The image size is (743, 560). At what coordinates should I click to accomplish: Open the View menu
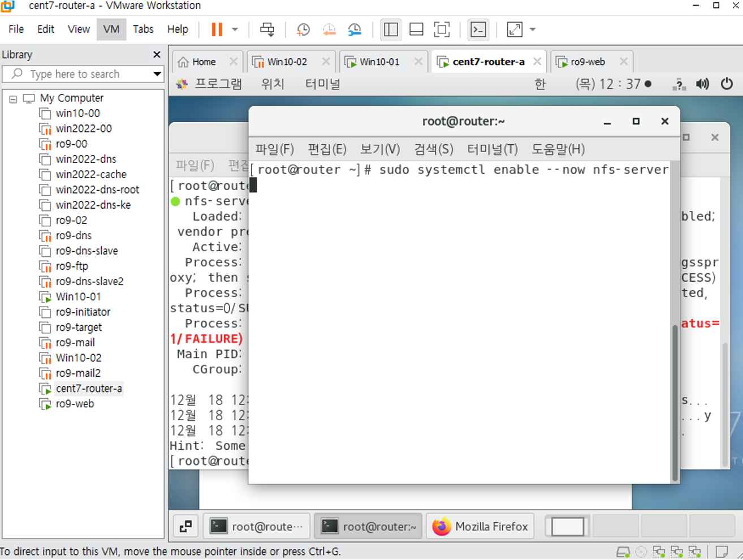pyautogui.click(x=79, y=29)
